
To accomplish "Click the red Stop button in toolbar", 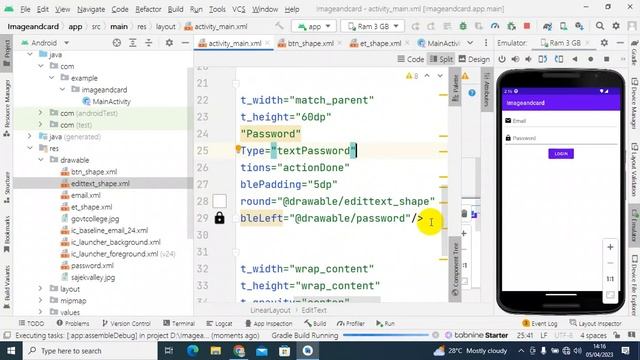I will point(527,26).
